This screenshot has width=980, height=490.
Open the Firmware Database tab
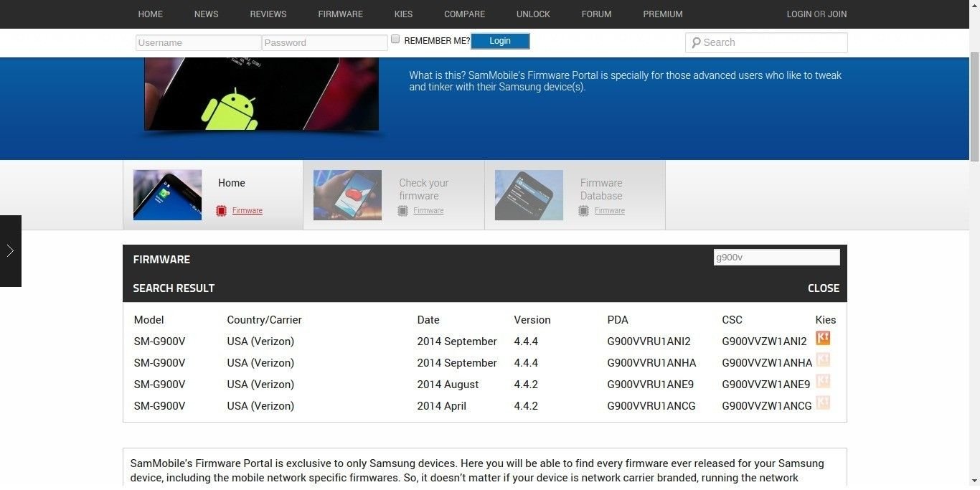coord(575,195)
